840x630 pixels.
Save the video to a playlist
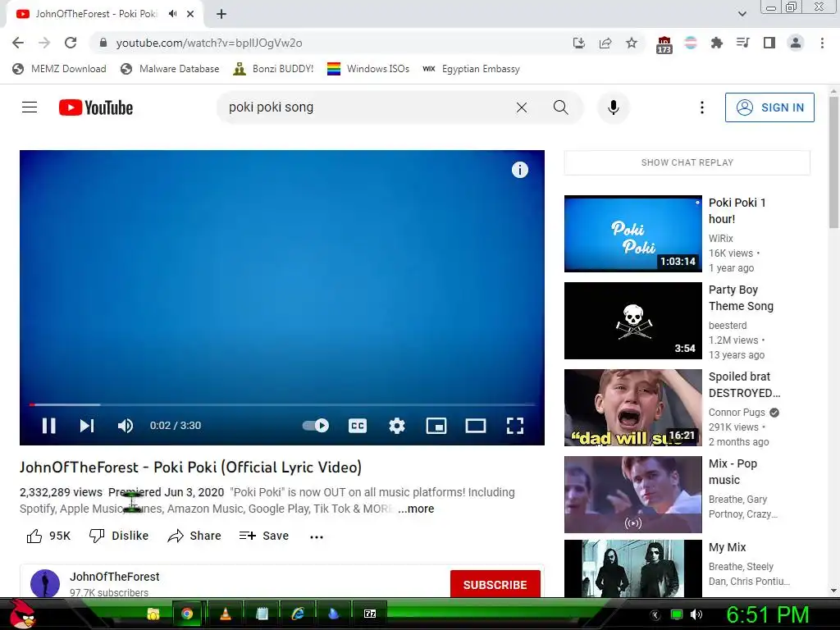264,536
